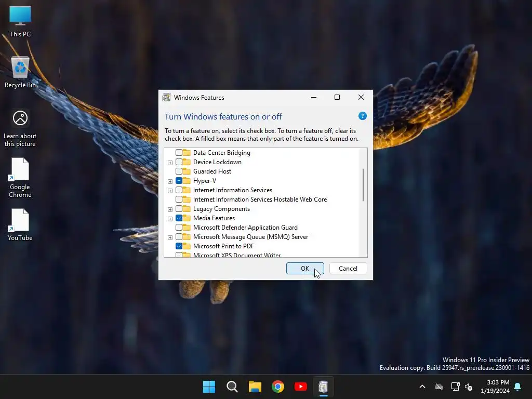
Task: Click the folder icon beside Guarded Host
Action: [187, 171]
